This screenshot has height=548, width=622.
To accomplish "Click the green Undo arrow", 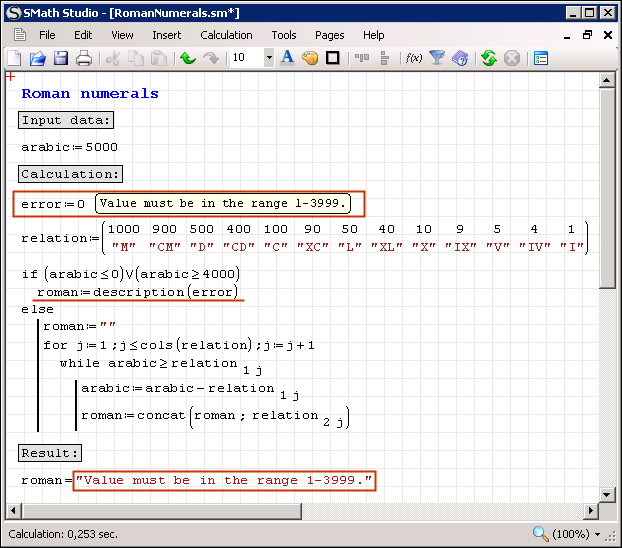I will pyautogui.click(x=187, y=58).
